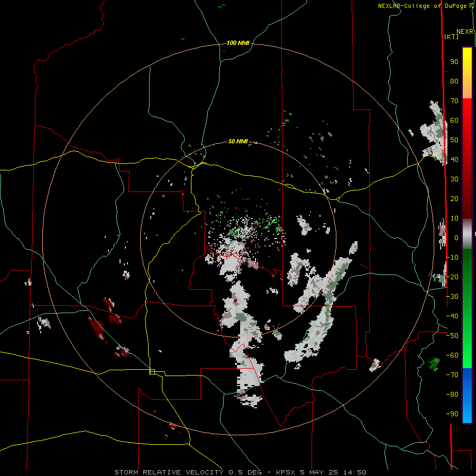Viewport: 476px width, 476px height.
Task: Click the positive 50 scale value
Action: tap(454, 140)
